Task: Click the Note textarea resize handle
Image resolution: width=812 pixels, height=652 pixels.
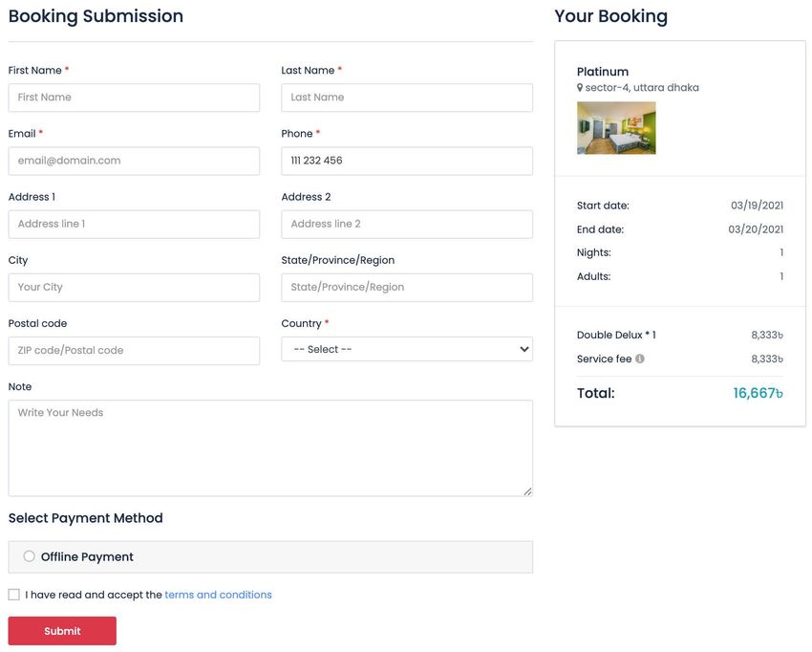Action: point(527,491)
